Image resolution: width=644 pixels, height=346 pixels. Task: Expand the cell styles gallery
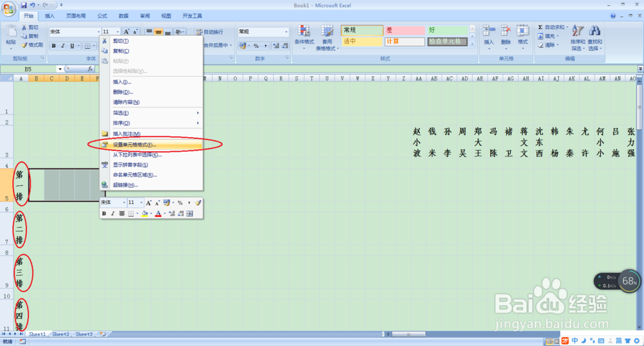[472, 44]
